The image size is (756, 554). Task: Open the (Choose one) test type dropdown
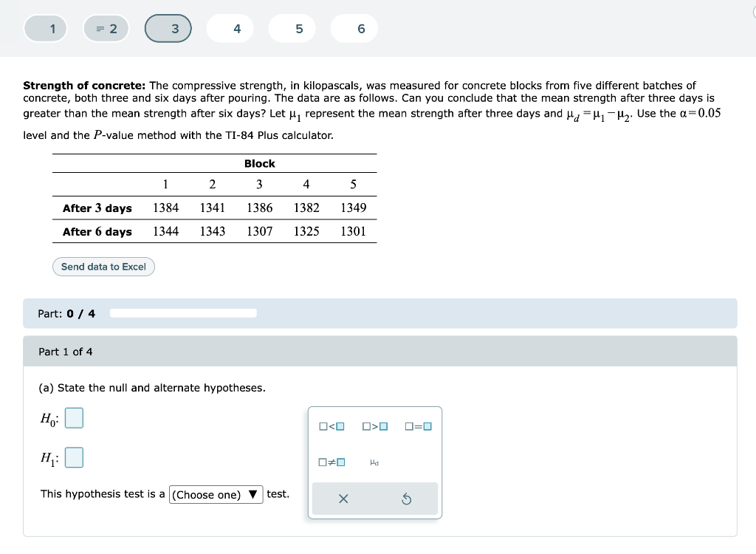pos(216,494)
